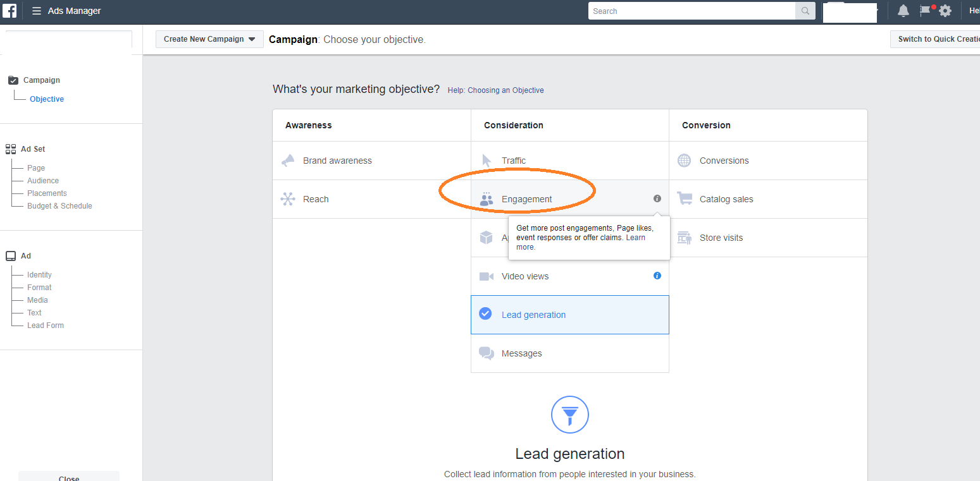Open the notifications bell
Screen dimensions: 980x481
[x=903, y=11]
